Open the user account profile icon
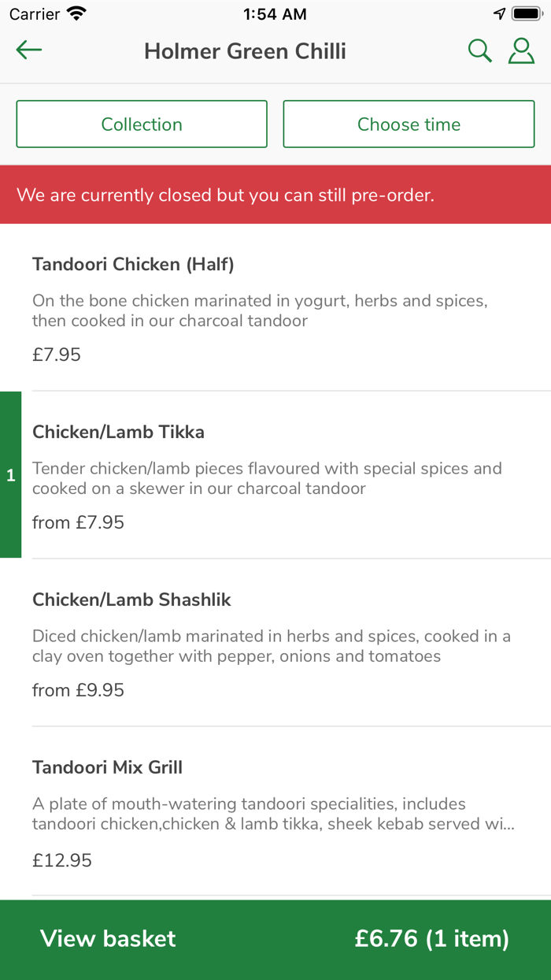The image size is (551, 980). pos(521,50)
